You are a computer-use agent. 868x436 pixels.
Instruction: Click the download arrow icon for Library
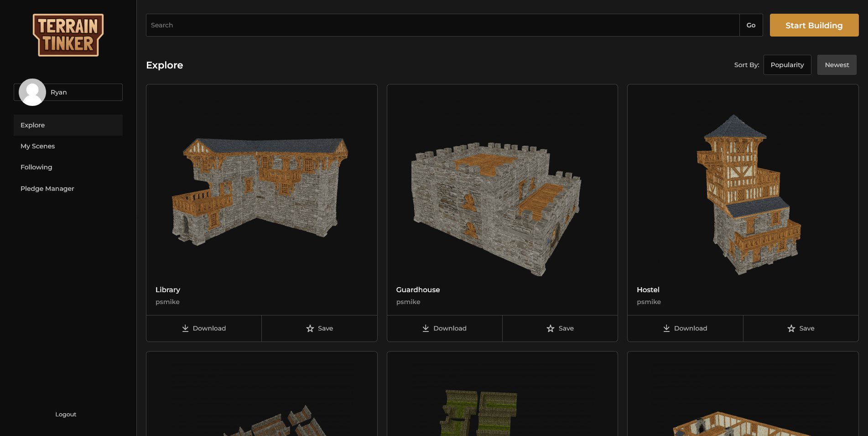click(185, 328)
